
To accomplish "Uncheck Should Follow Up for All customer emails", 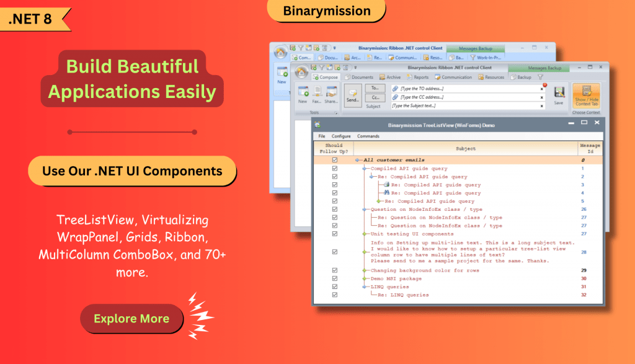I will pyautogui.click(x=334, y=160).
